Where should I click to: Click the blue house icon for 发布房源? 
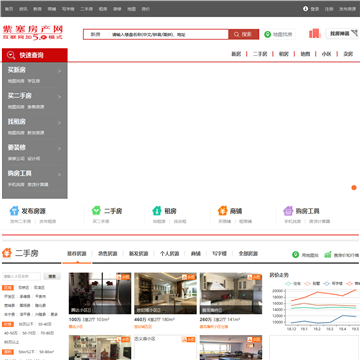14,211
